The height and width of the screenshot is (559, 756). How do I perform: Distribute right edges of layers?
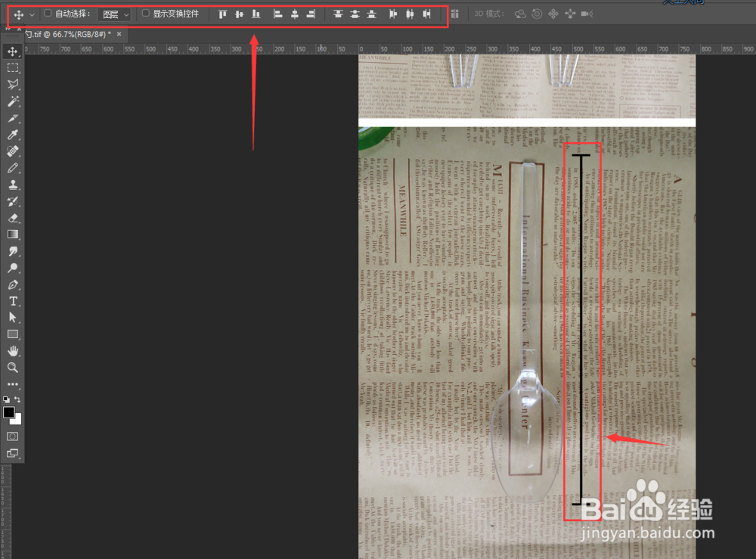pyautogui.click(x=426, y=14)
